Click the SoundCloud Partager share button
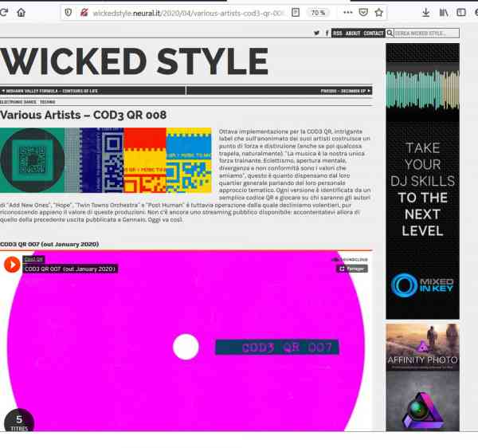478x448 pixels. (x=351, y=269)
